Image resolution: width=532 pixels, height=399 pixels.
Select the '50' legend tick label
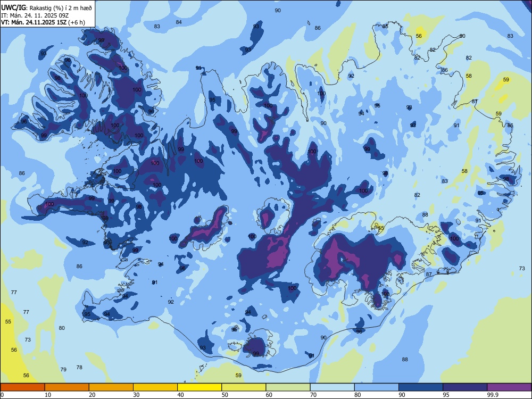tap(225, 395)
